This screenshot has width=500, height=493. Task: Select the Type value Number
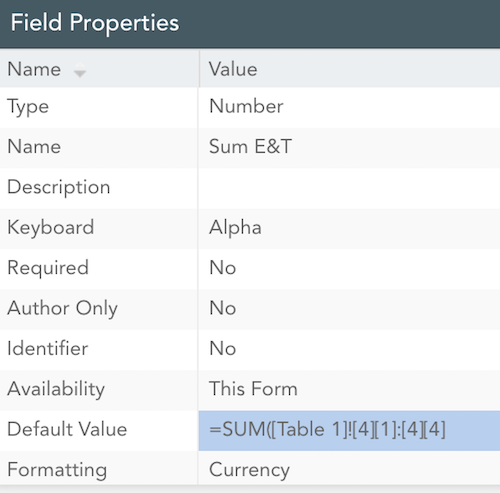pyautogui.click(x=246, y=106)
